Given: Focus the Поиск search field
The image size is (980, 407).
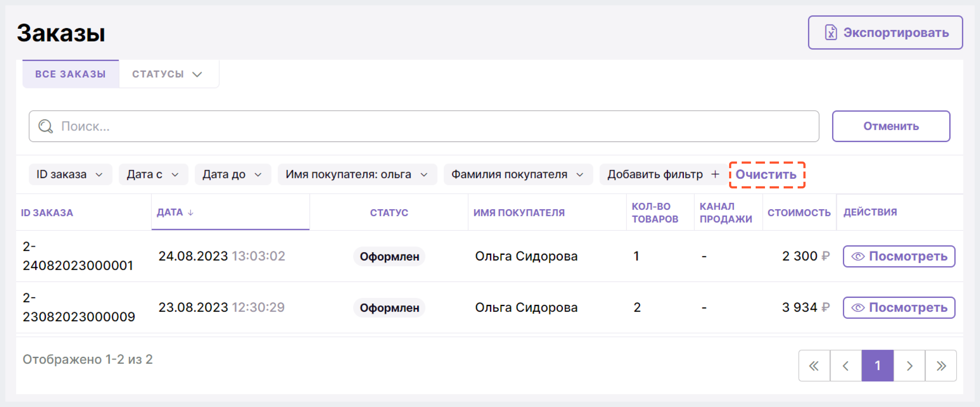Looking at the screenshot, I should pyautogui.click(x=424, y=126).
